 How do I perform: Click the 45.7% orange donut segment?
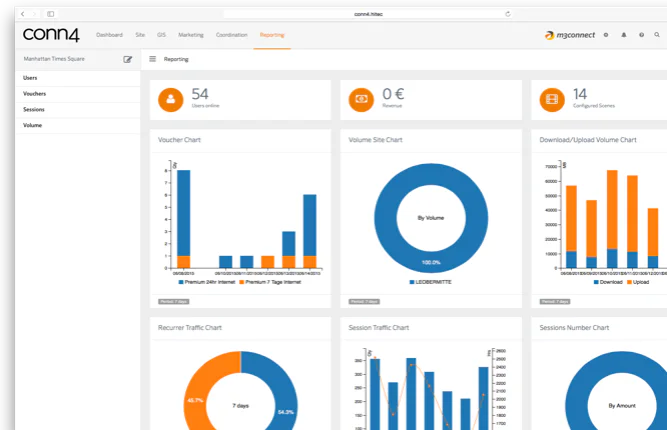pyautogui.click(x=195, y=400)
